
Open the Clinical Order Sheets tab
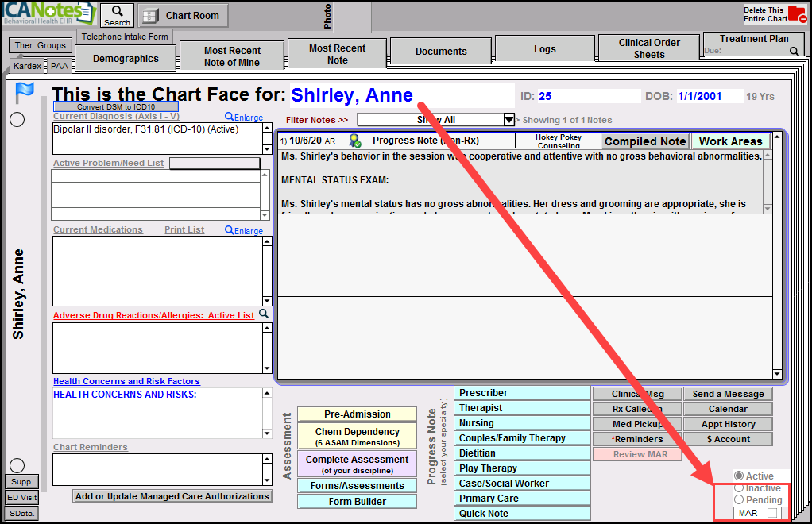click(649, 49)
